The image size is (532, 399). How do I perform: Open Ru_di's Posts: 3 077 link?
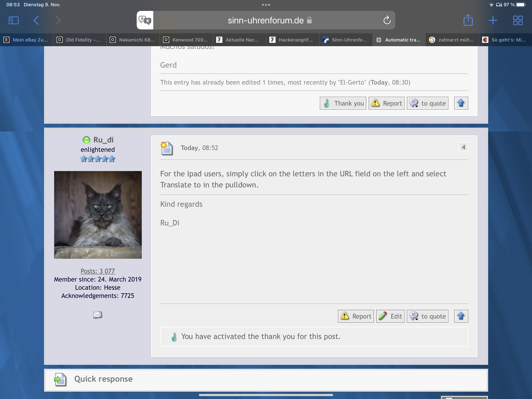click(98, 271)
